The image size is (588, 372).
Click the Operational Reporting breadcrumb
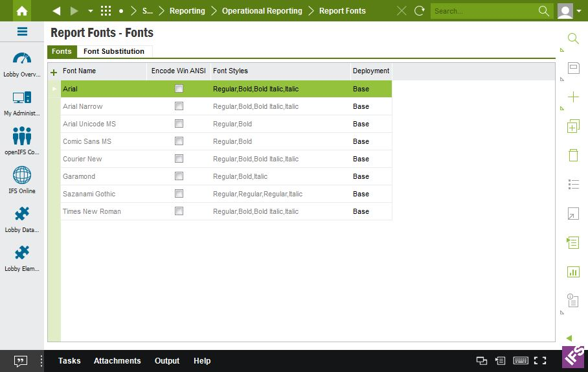pos(262,11)
